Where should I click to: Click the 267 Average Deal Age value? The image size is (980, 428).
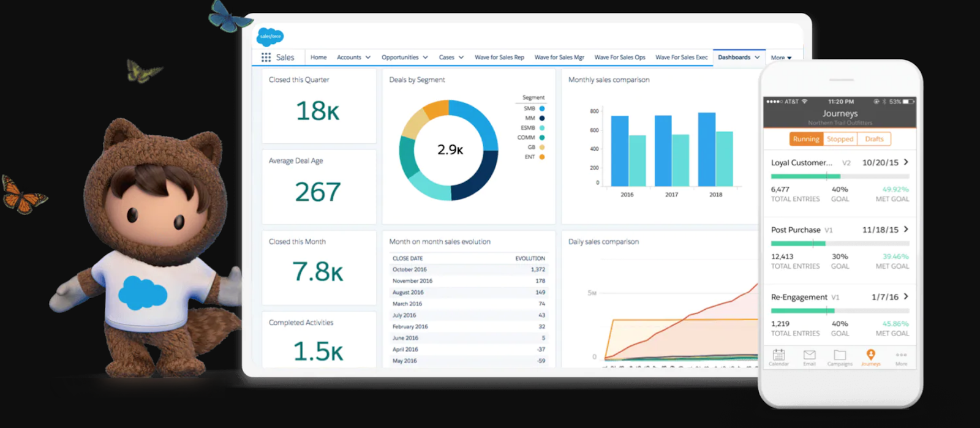[x=317, y=192]
